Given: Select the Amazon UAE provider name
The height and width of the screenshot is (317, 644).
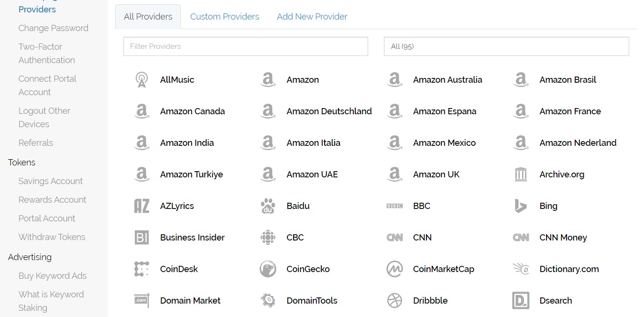Looking at the screenshot, I should 312,175.
